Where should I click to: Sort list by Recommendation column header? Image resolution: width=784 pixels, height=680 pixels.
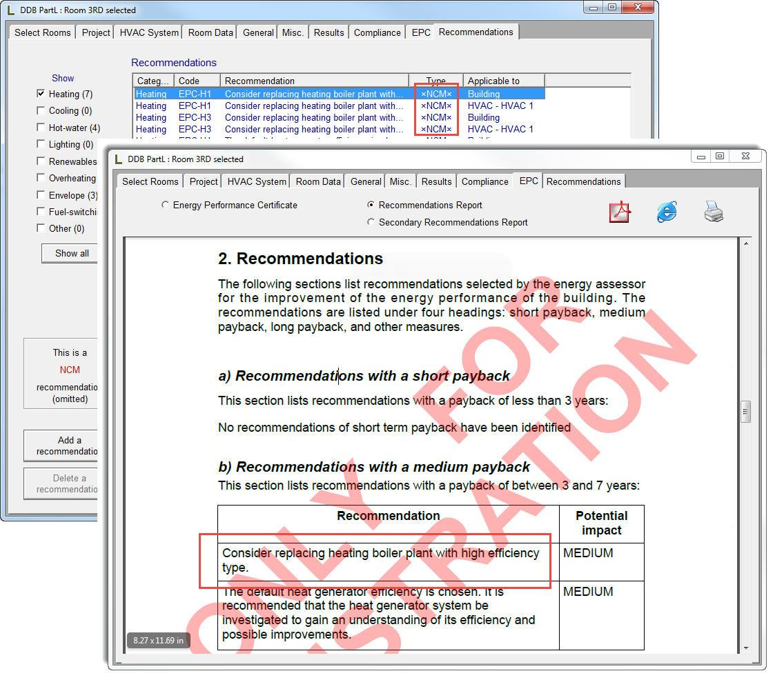(x=315, y=81)
